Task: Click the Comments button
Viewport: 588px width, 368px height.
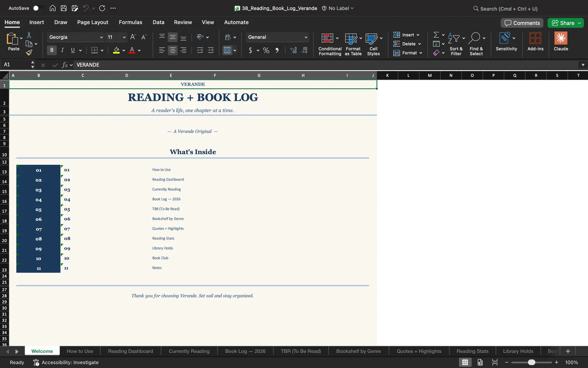Action: point(522,23)
